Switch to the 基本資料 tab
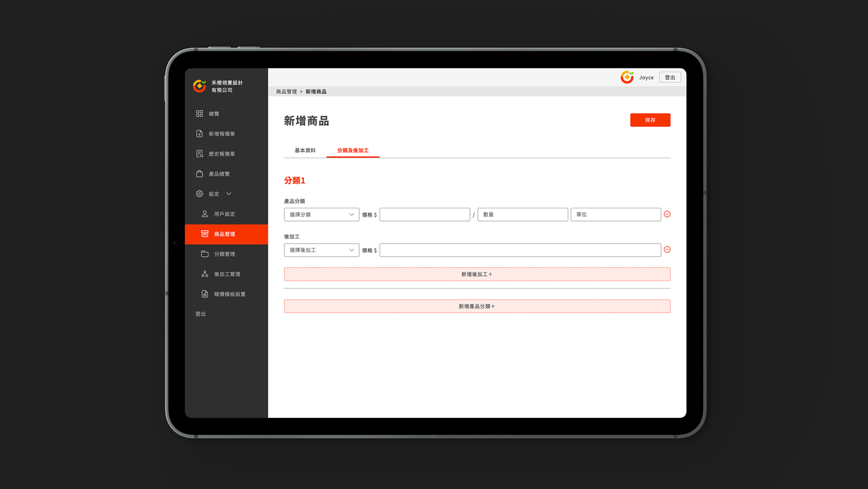Screen dimensions: 868x489 pyautogui.click(x=305, y=150)
